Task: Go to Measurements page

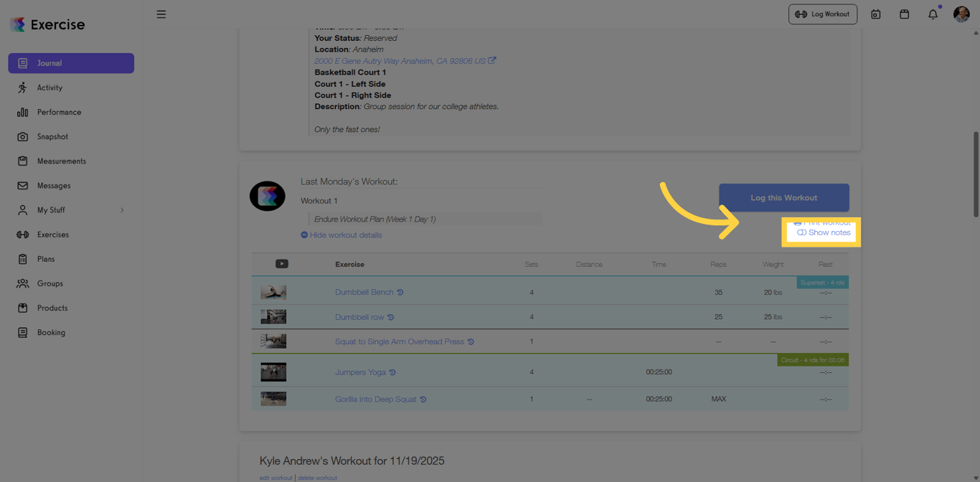Action: coord(61,161)
